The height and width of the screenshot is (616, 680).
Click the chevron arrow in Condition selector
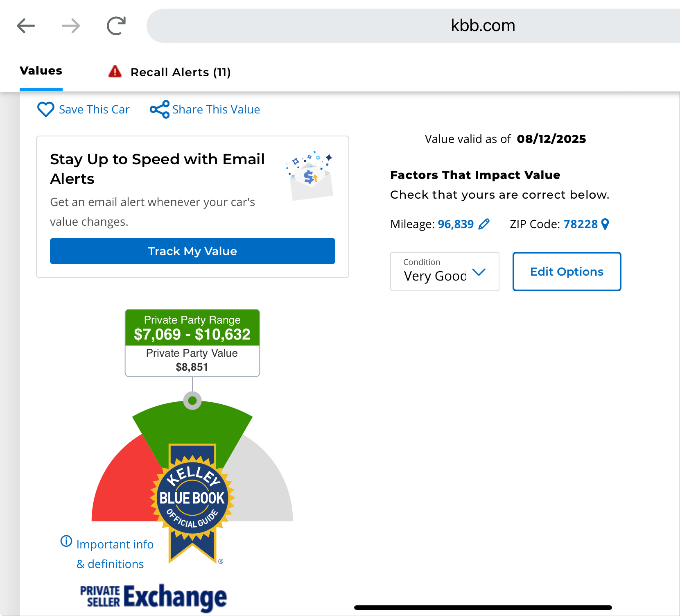(x=479, y=272)
